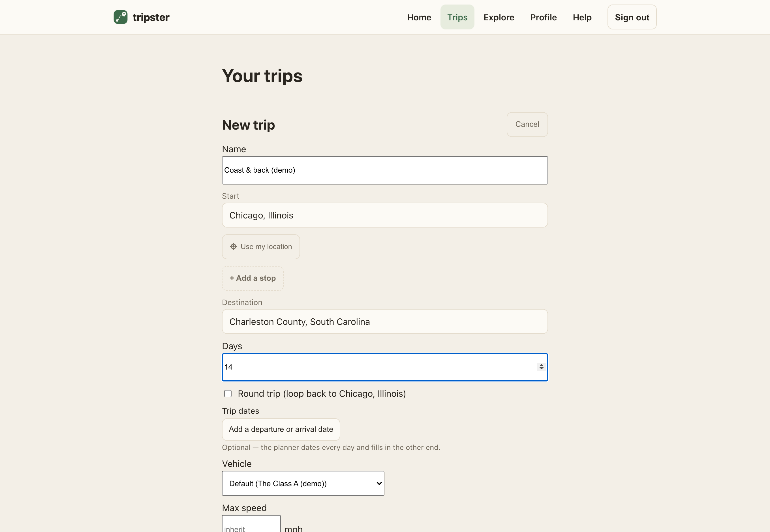Click the location crosshair icon
The width and height of the screenshot is (770, 532).
pos(234,247)
